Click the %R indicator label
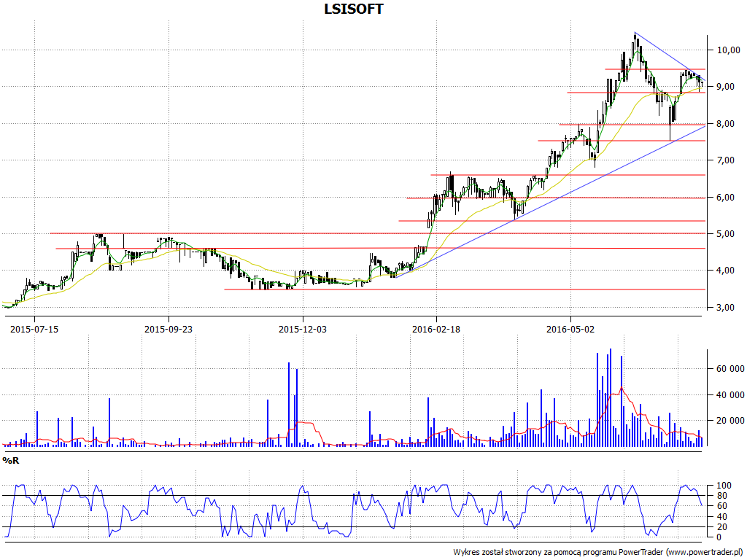747x560 pixels. 10,461
